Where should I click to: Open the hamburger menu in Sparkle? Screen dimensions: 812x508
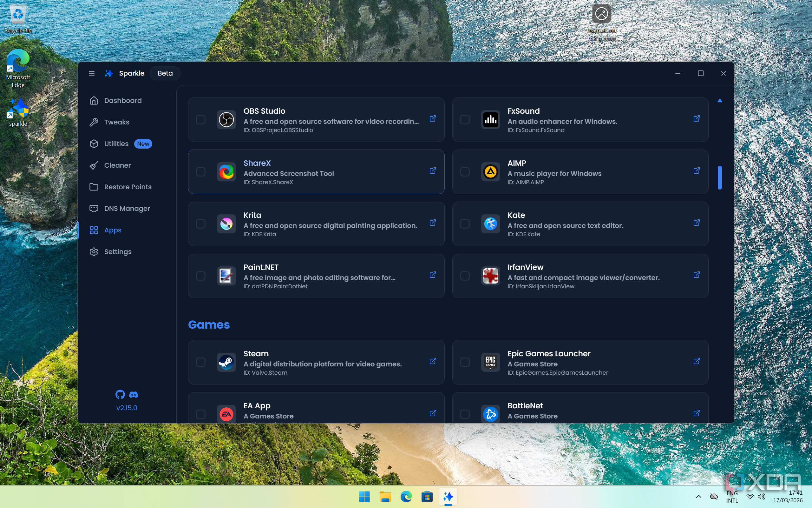(x=92, y=73)
